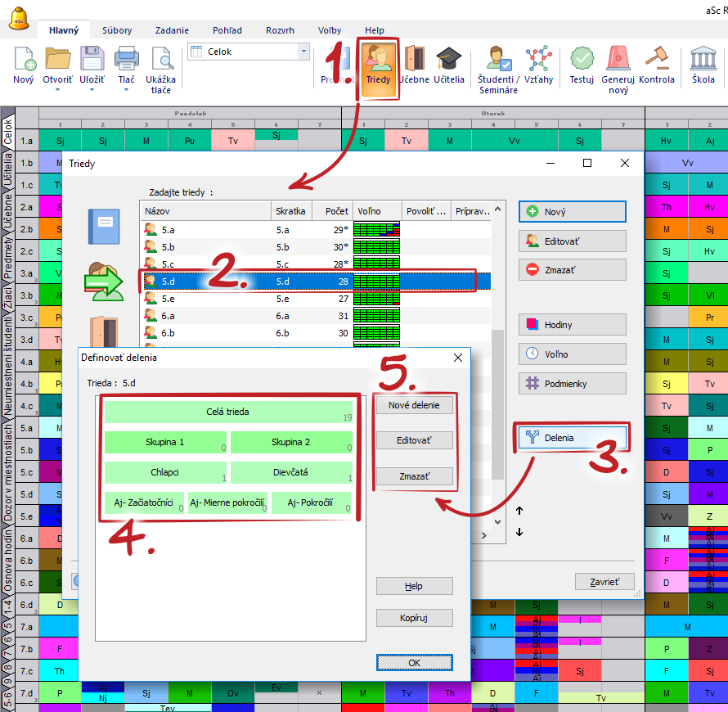Switch to the Rozvrh ribbon tab
This screenshot has width=728, height=712.
pyautogui.click(x=280, y=30)
